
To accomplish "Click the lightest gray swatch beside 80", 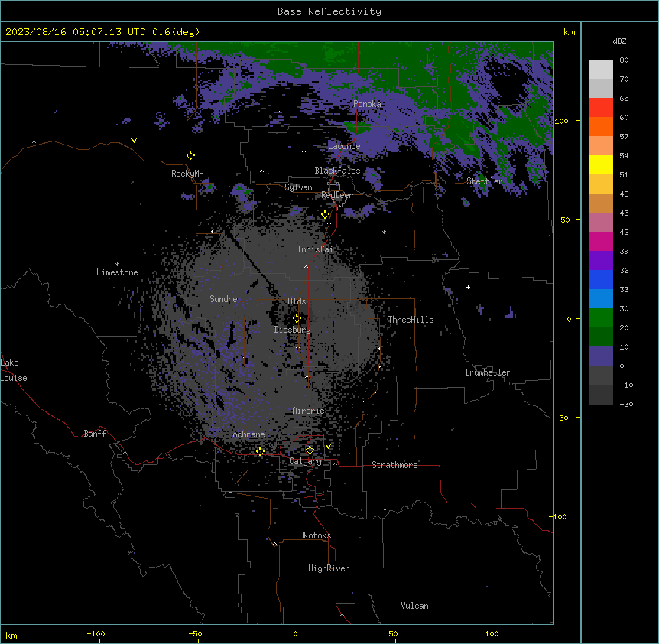I will click(601, 70).
